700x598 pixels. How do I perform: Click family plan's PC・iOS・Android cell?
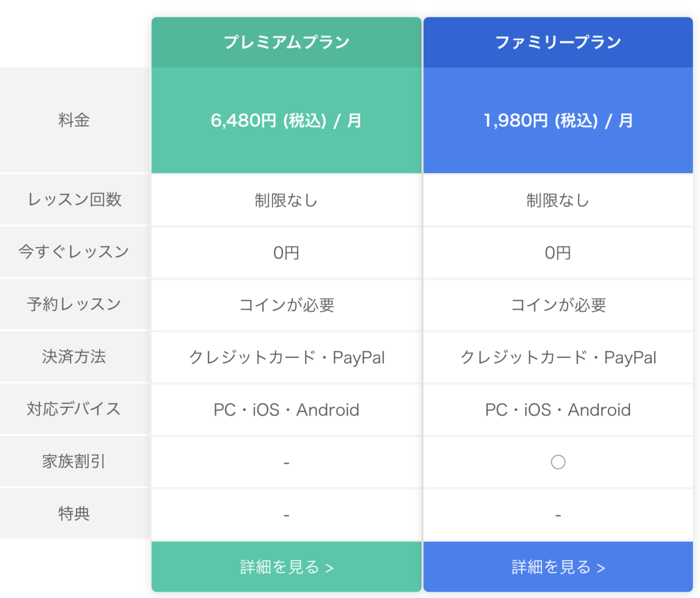click(558, 410)
